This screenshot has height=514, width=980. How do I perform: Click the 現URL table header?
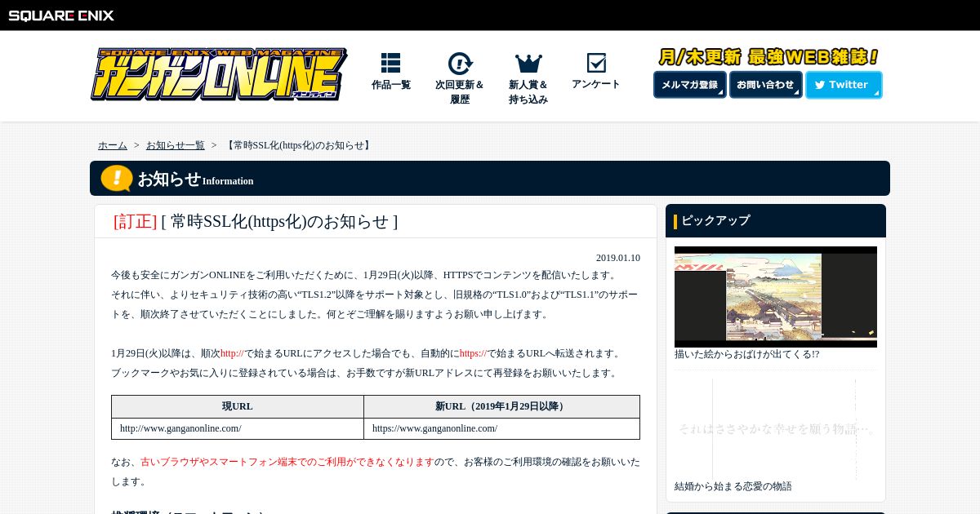(x=238, y=406)
